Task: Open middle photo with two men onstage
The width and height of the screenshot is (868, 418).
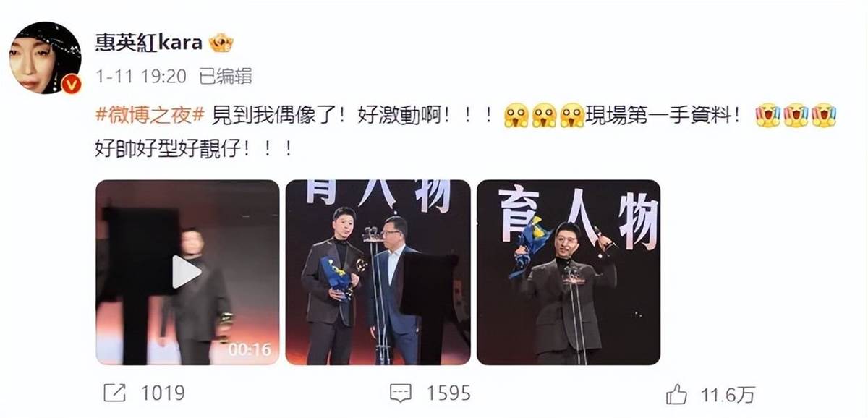Action: [378, 272]
